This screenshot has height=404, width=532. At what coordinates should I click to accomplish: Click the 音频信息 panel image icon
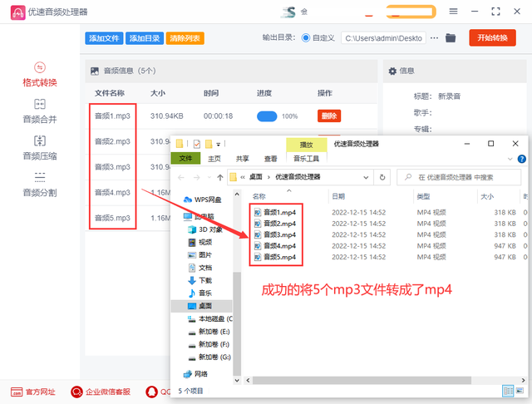[x=95, y=71]
